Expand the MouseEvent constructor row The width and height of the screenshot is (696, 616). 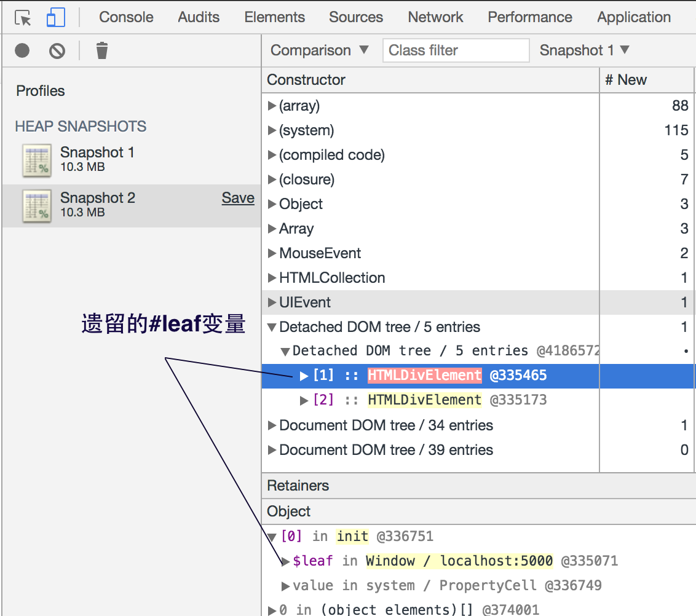[x=272, y=253]
